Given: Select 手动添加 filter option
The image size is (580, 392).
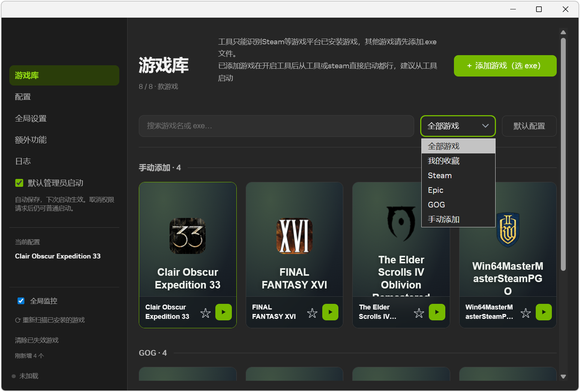Looking at the screenshot, I should (x=458, y=219).
